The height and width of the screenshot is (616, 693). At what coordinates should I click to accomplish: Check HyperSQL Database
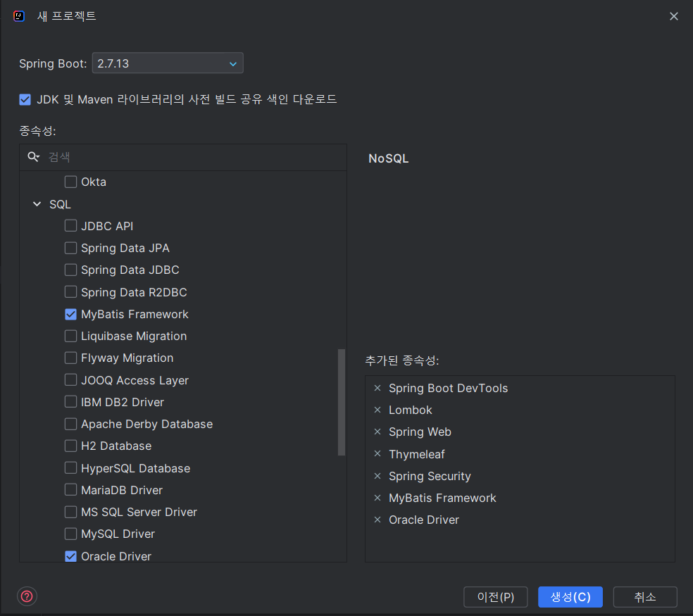(x=70, y=467)
